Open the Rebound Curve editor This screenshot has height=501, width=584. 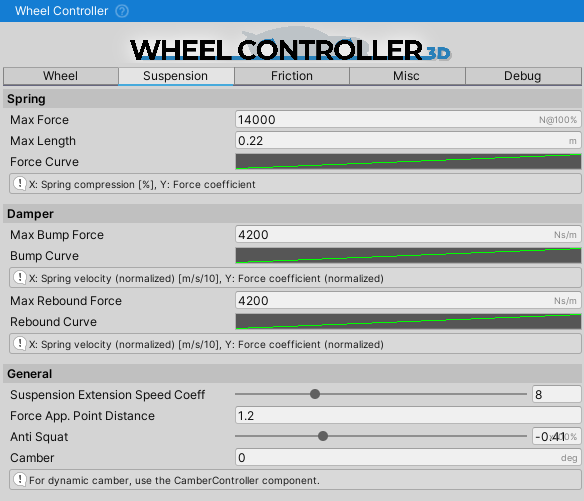pos(408,321)
